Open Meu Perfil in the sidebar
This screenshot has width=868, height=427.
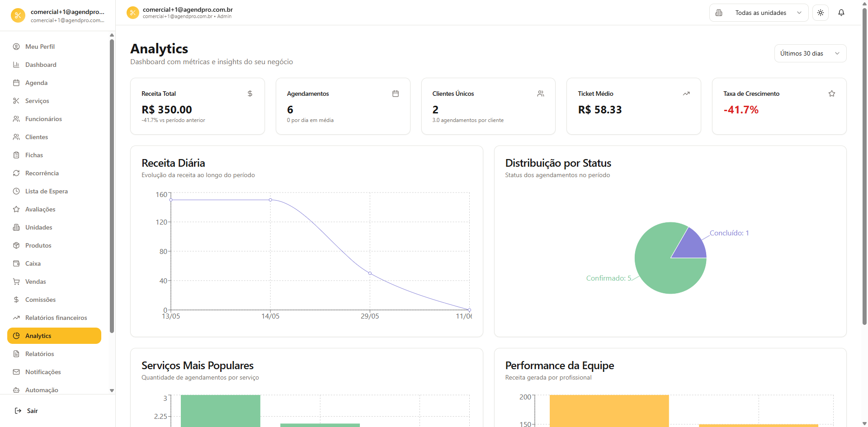pyautogui.click(x=54, y=47)
